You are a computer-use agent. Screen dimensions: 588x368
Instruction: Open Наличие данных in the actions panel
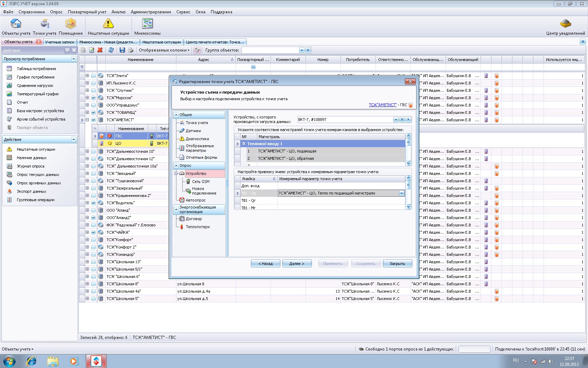31,158
